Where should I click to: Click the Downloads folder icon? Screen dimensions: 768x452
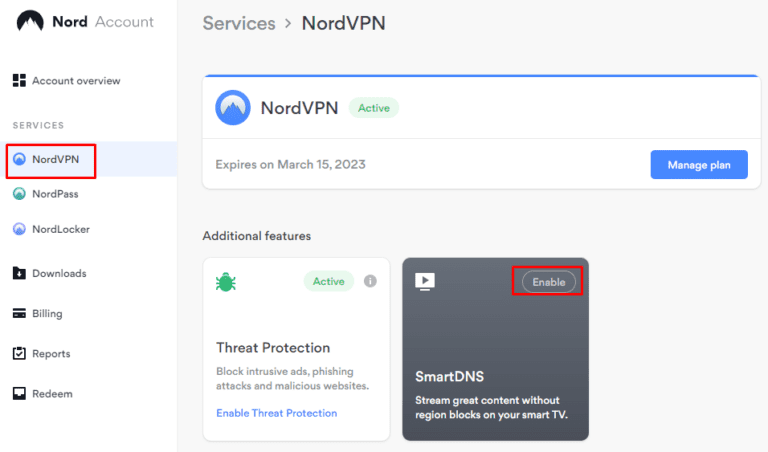coord(19,273)
